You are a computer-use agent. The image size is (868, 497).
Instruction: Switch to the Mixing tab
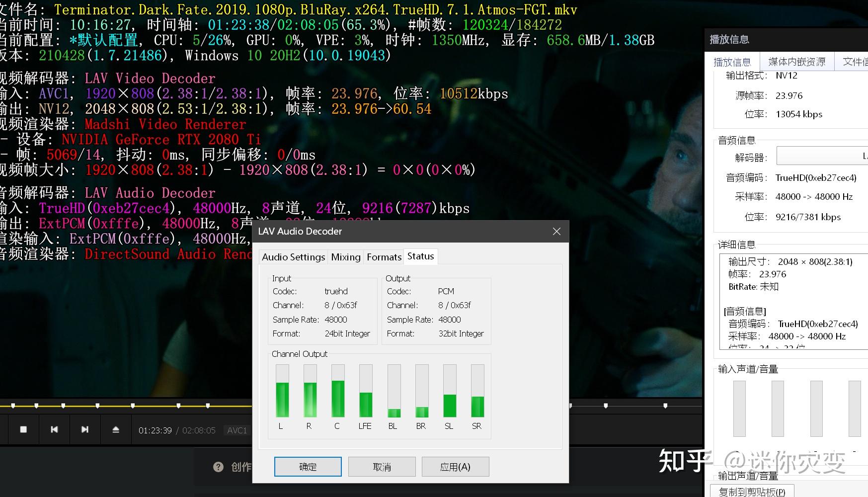click(x=346, y=257)
